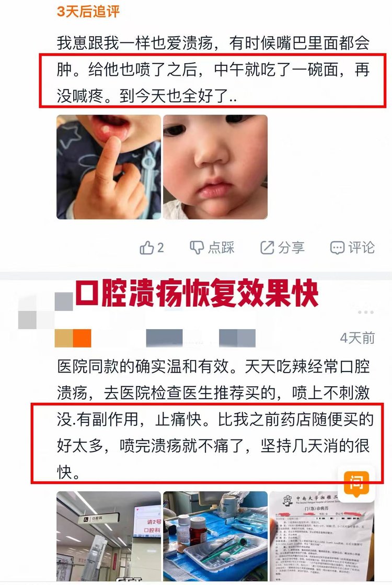Open the dental tools tray photo
Screen dimensions: 392x585
click(x=215, y=536)
